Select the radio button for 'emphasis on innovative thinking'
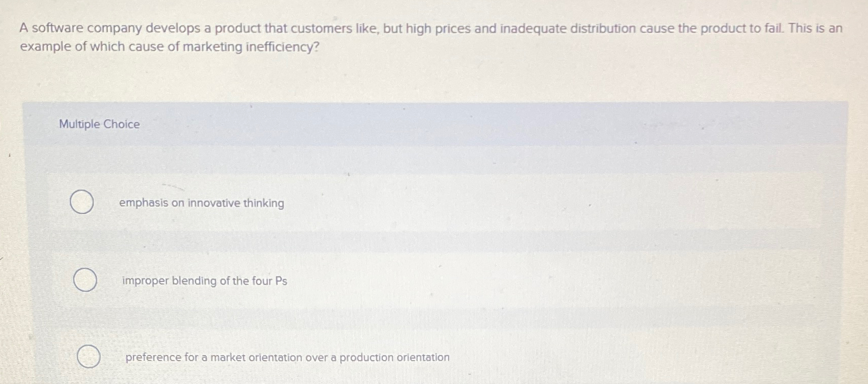The height and width of the screenshot is (384, 868). (82, 202)
